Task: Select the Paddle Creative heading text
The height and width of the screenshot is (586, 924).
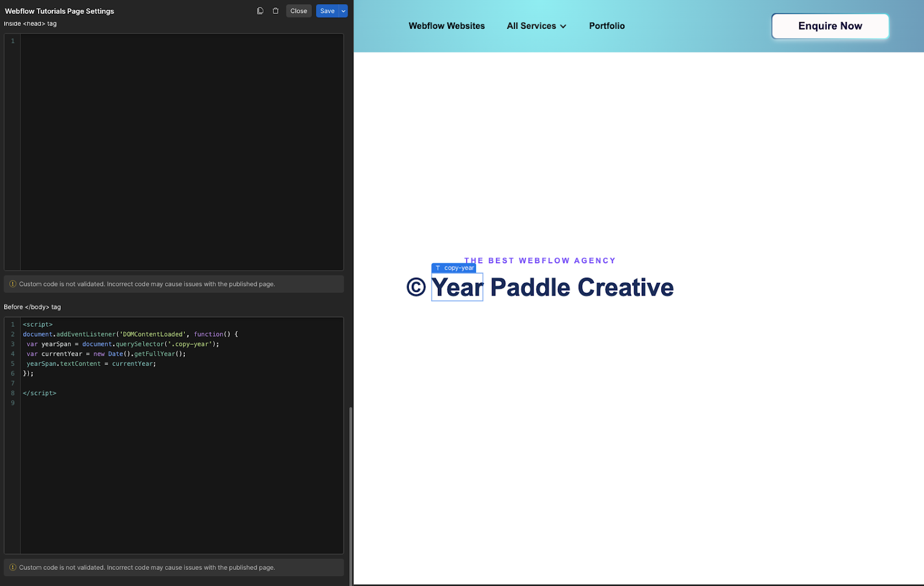Action: pos(582,287)
